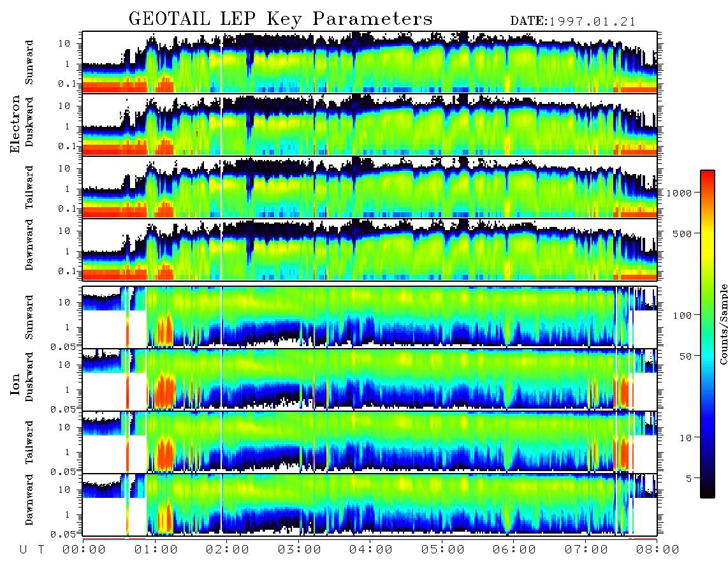Click the 1000 color bar tick label
Viewport: 728px width, 561px height.
(679, 193)
